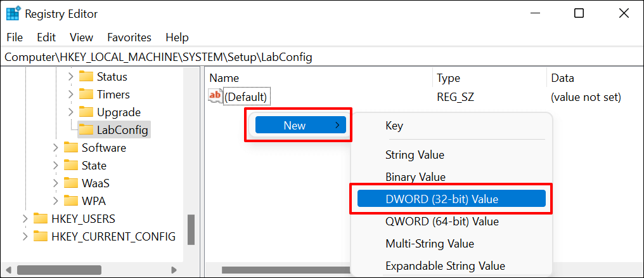This screenshot has width=644, height=278.
Task: Click the WaaS folder icon
Action: [x=71, y=183]
